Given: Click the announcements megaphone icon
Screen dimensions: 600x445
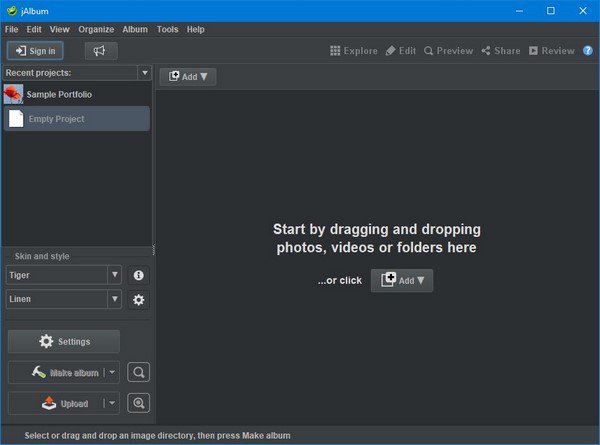Looking at the screenshot, I should (101, 51).
